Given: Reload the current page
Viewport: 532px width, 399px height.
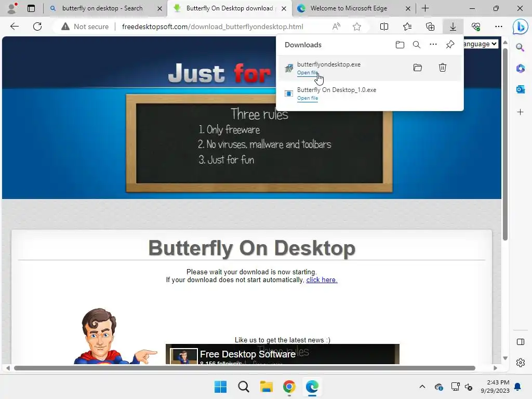Looking at the screenshot, I should click(x=37, y=26).
